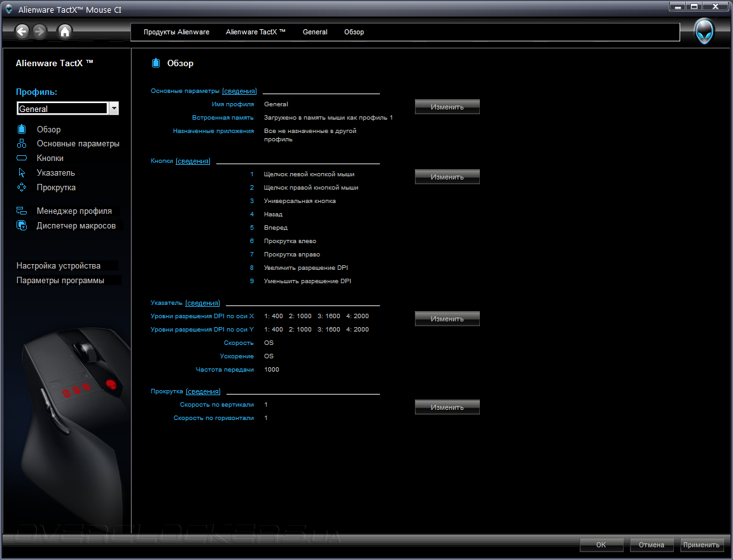Click the 'Скорость по вертикали' label
This screenshot has width=733, height=560.
pyautogui.click(x=217, y=405)
